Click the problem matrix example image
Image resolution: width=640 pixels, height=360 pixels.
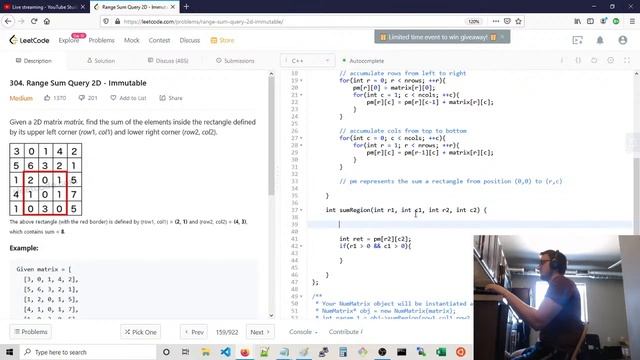tap(46, 179)
